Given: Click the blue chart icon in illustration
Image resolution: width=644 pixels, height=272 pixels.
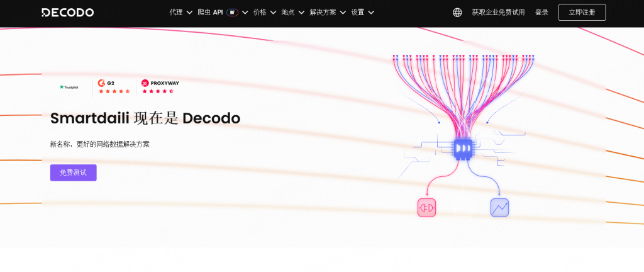Looking at the screenshot, I should (x=499, y=208).
